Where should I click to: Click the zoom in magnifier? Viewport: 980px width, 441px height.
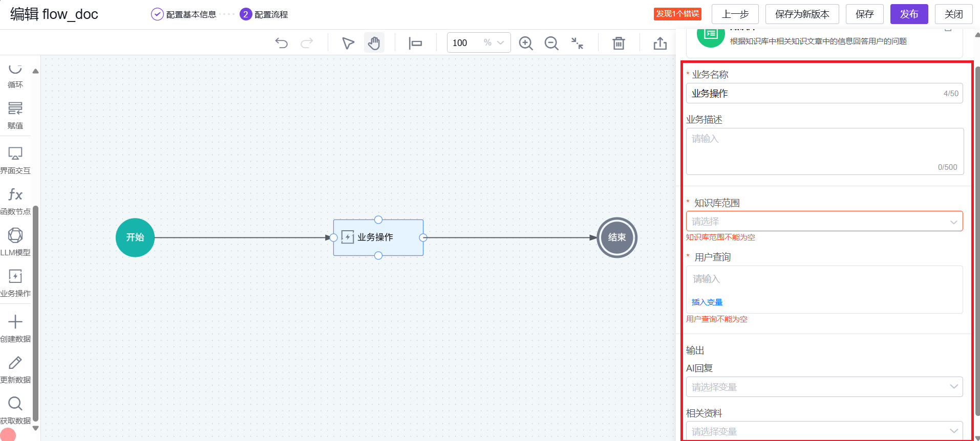click(526, 43)
